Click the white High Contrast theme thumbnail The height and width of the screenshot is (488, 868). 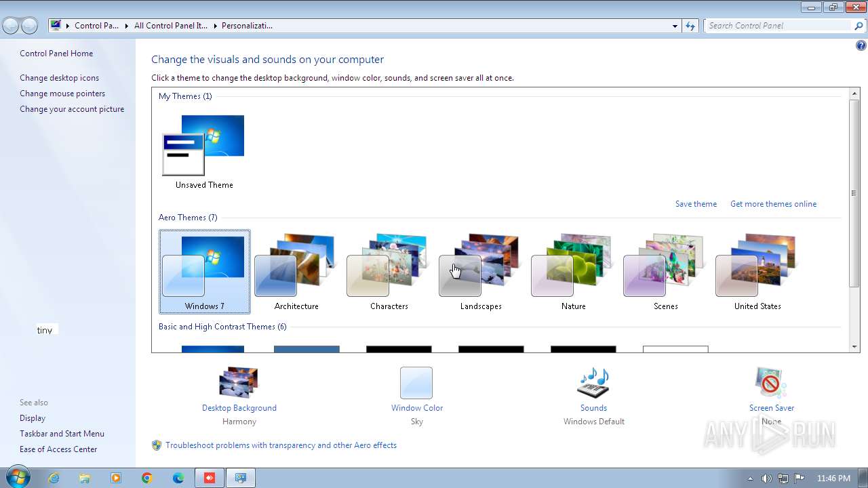click(675, 349)
